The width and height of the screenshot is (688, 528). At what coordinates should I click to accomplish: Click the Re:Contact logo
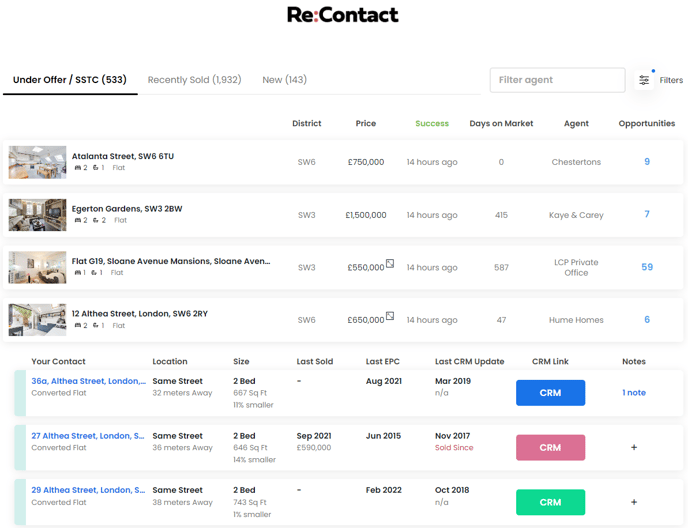pos(343,15)
